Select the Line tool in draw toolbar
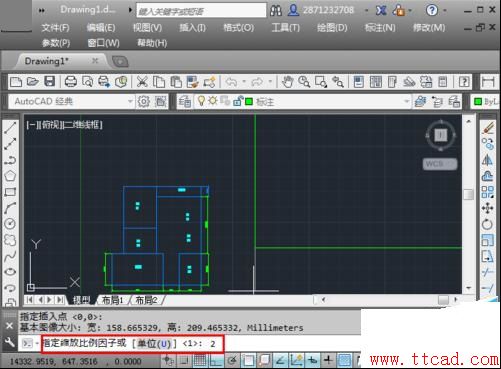 pyautogui.click(x=10, y=127)
